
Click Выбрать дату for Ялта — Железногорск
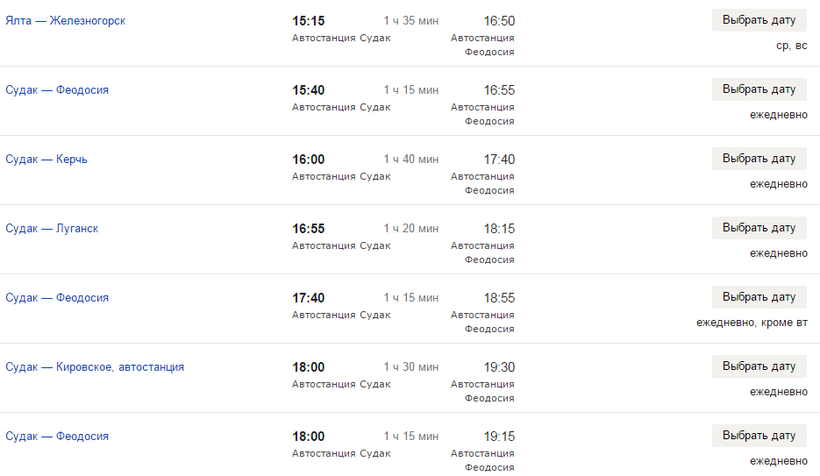pyautogui.click(x=759, y=20)
